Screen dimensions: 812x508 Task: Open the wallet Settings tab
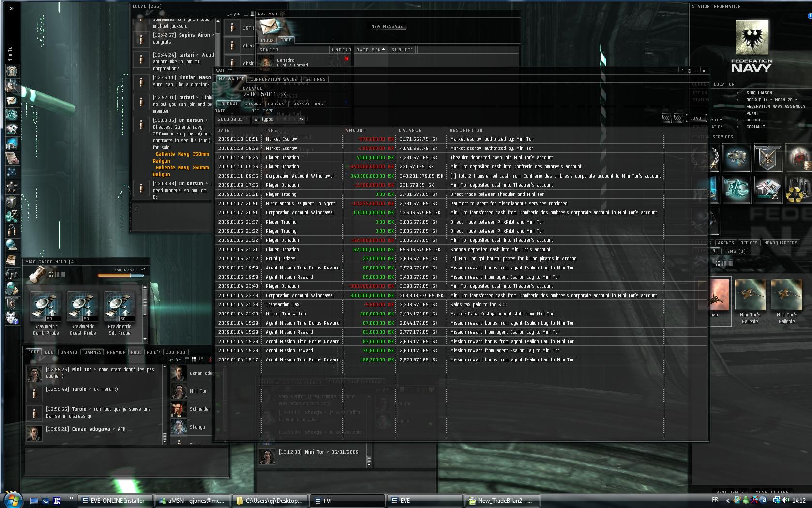coord(316,79)
